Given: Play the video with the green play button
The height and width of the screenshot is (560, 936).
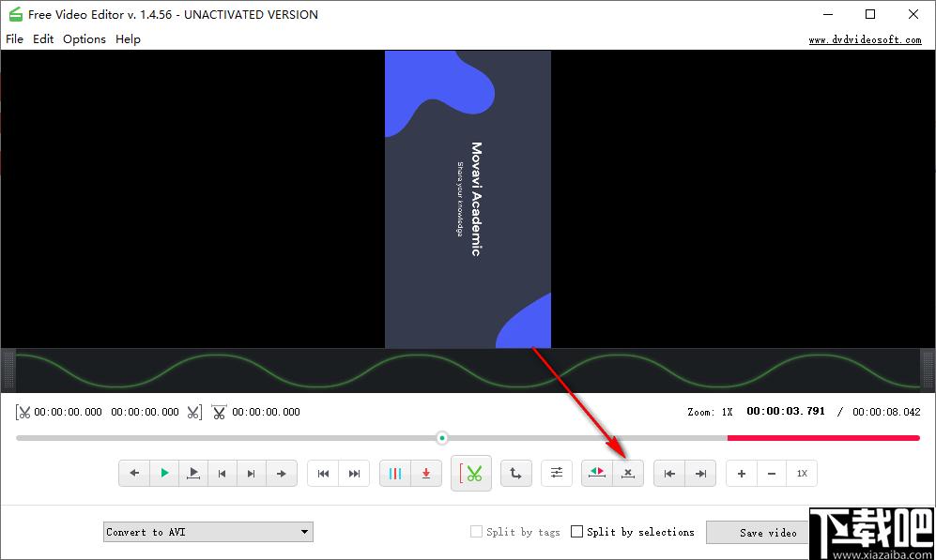Looking at the screenshot, I should [164, 474].
